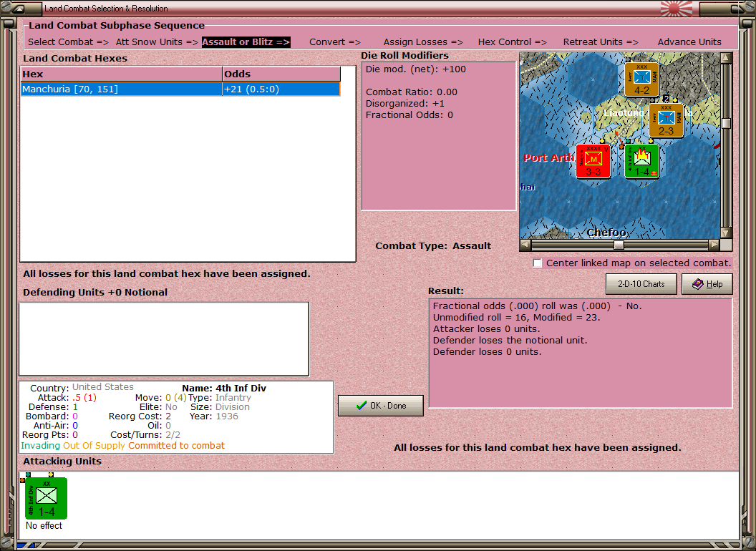Open Help

tap(707, 284)
